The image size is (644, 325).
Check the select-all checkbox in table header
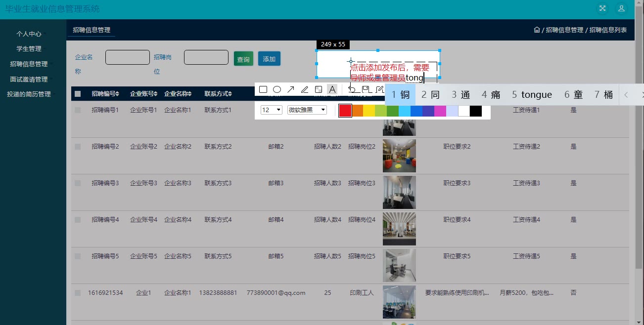click(x=78, y=94)
